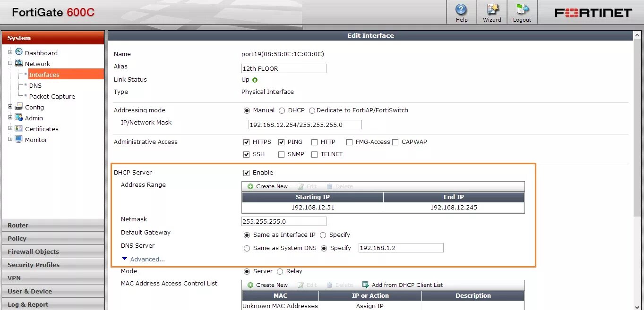
Task: Select DHCP addressing mode
Action: pos(282,110)
